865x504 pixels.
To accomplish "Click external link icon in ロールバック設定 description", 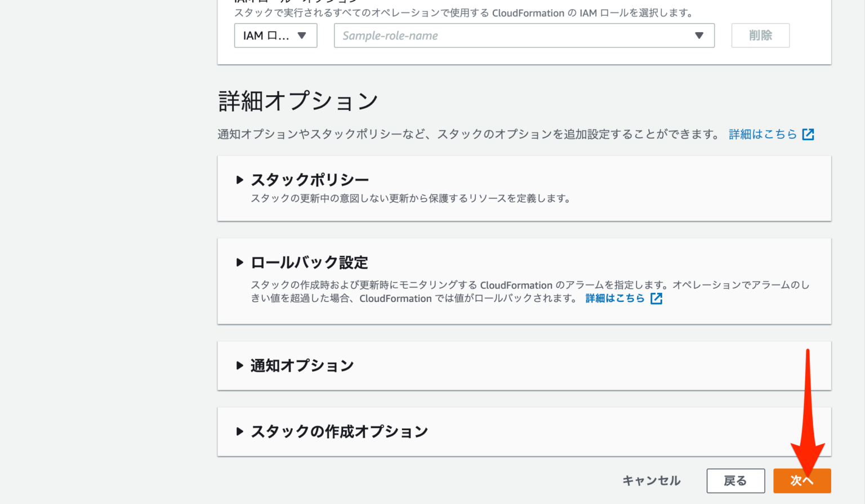I will (x=656, y=298).
